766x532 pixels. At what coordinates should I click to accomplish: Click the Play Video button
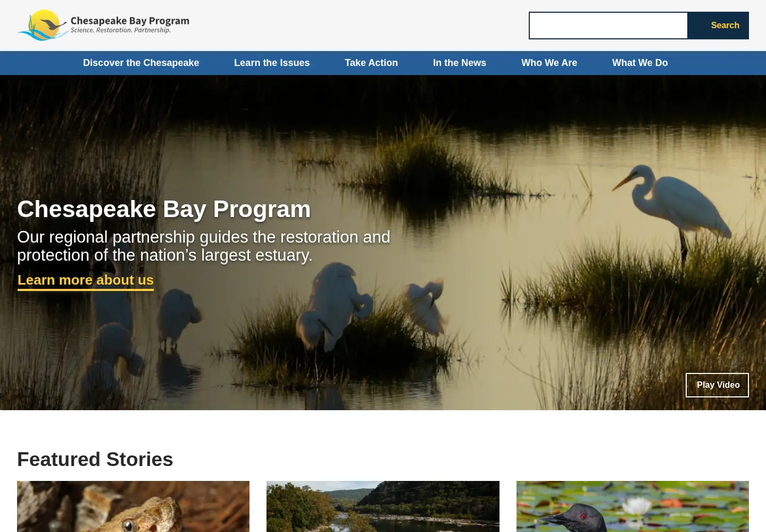click(717, 385)
